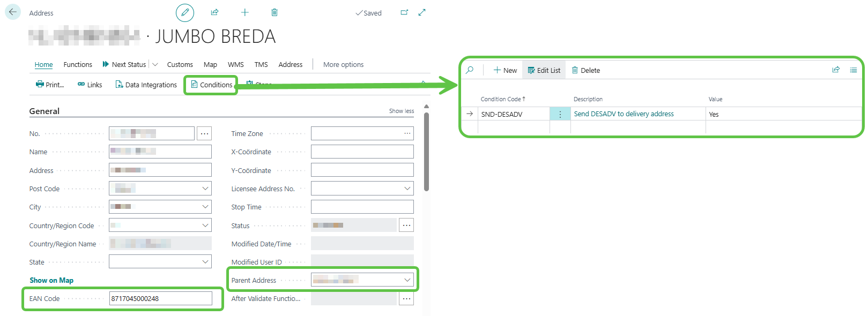The height and width of the screenshot is (316, 868).
Task: Open row options for SND-DESADV
Action: click(560, 114)
